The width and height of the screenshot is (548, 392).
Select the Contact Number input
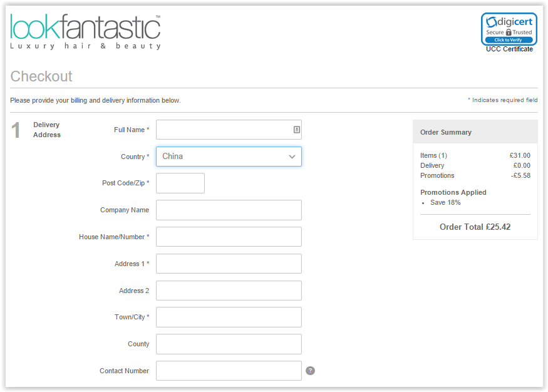tap(229, 371)
